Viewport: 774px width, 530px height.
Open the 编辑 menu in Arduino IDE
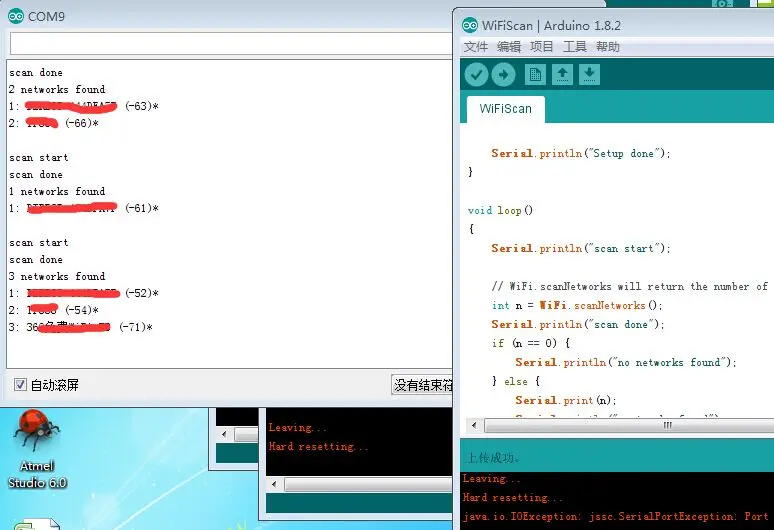tap(509, 47)
